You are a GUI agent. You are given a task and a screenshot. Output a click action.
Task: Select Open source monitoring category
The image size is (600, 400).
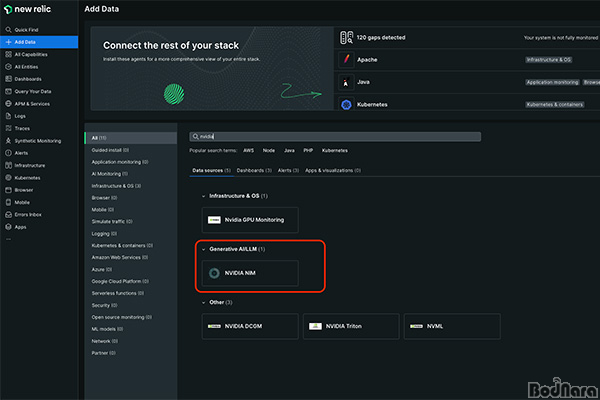coord(121,317)
